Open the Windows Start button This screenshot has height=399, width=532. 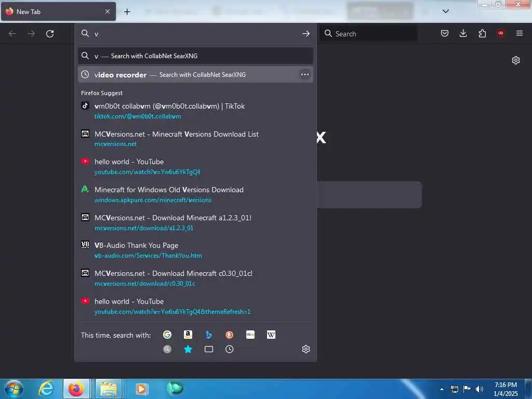14,389
